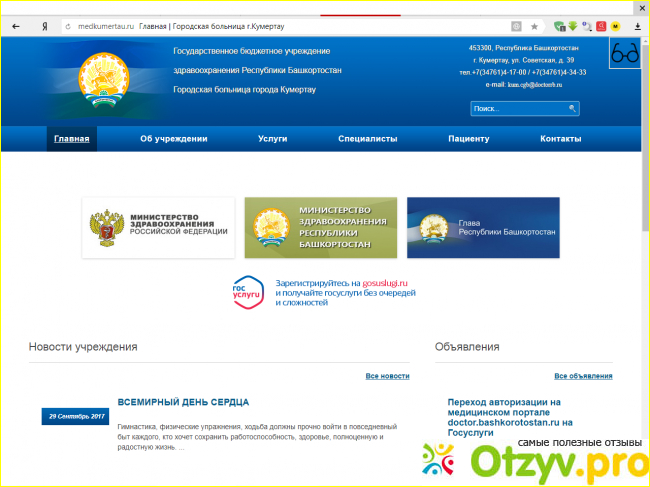The image size is (650, 487).
Task: Navigate to Контакты menu item
Action: [x=560, y=139]
